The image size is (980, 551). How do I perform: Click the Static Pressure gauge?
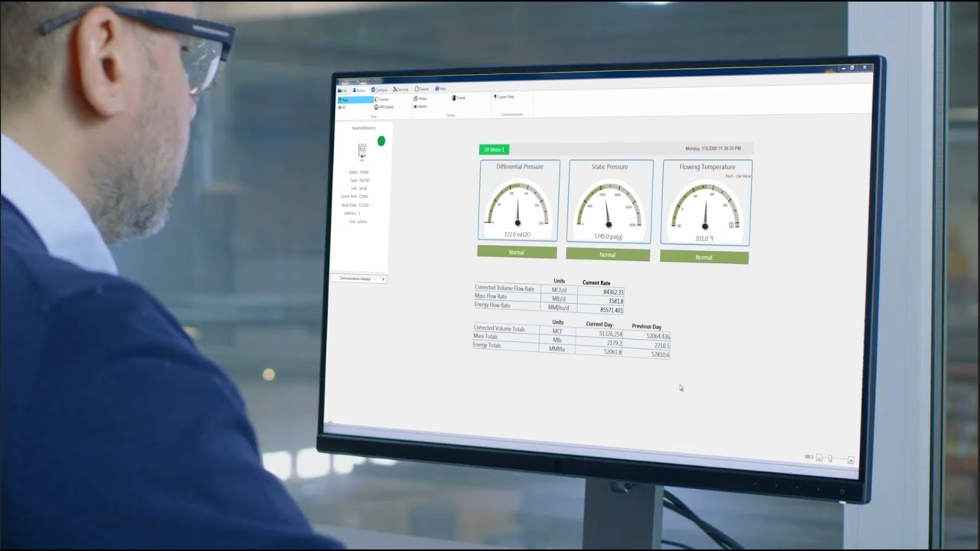(x=609, y=202)
